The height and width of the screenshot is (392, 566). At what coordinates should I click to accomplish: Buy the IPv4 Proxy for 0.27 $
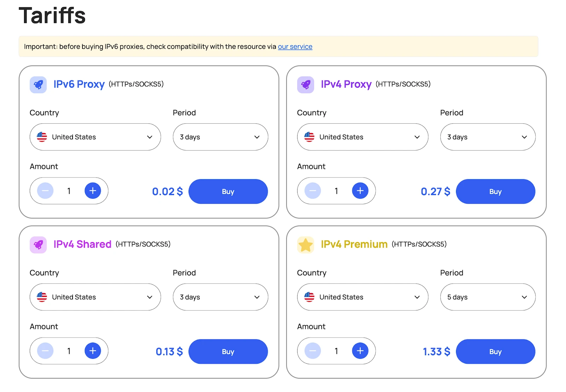tap(495, 192)
